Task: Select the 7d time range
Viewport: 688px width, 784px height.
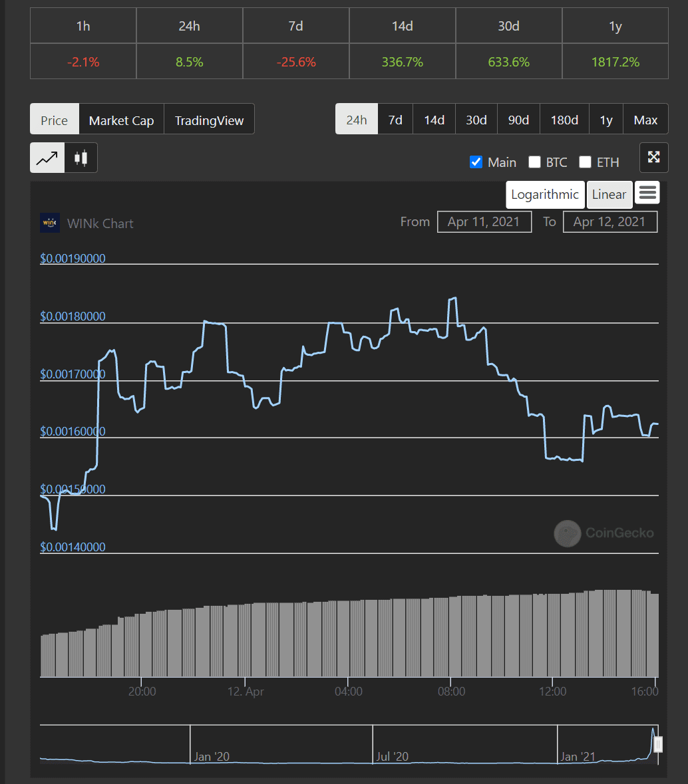Action: click(x=395, y=120)
